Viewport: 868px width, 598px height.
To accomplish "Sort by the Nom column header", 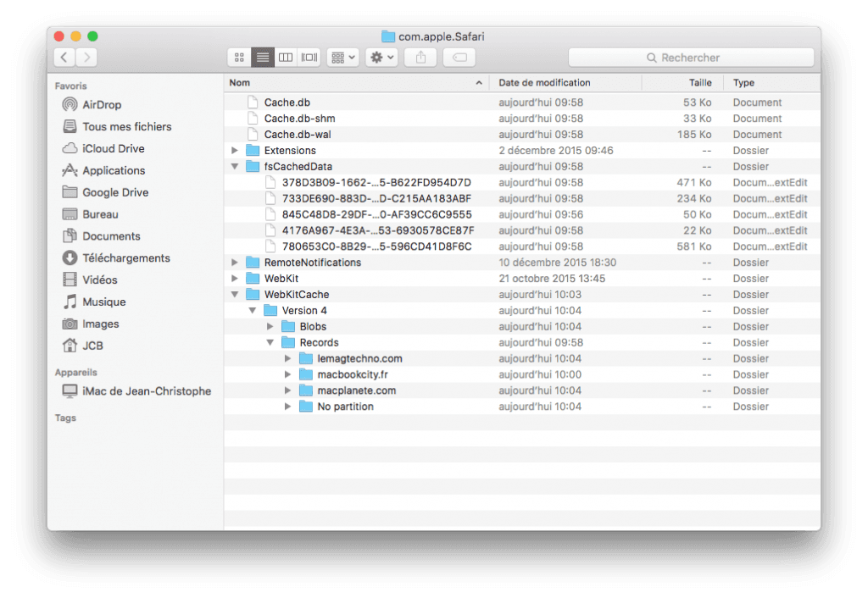I will click(357, 82).
